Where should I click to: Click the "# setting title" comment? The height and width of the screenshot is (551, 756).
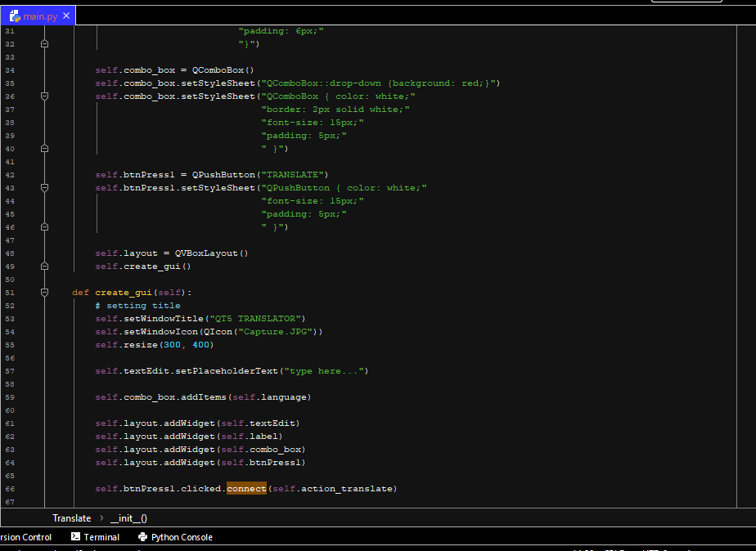click(x=137, y=306)
